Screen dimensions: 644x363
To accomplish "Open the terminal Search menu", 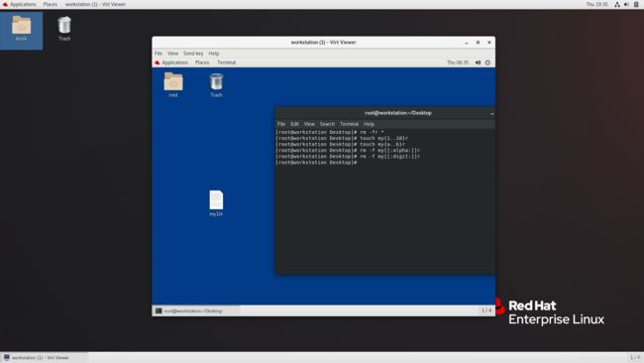I will click(x=327, y=124).
